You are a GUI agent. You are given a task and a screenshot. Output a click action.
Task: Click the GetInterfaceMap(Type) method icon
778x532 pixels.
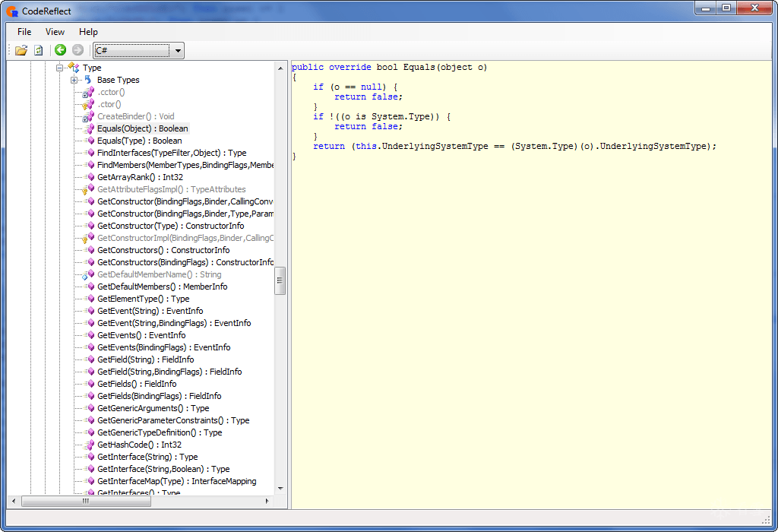tap(90, 481)
